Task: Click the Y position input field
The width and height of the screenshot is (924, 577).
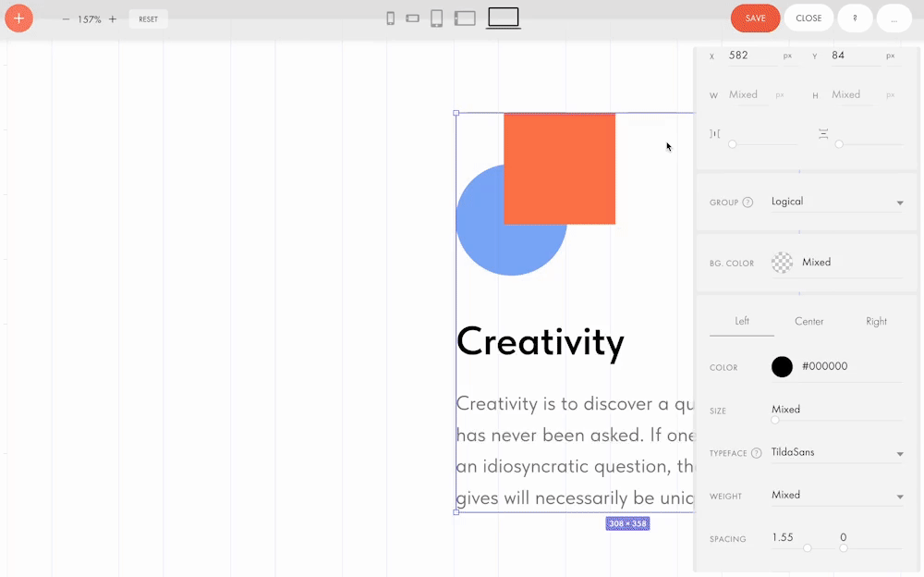Action: [857, 55]
